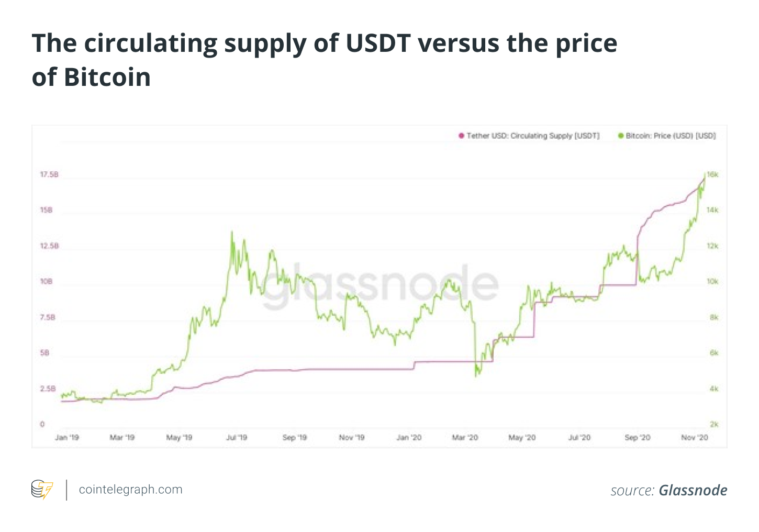Viewport: 759px width, 532px height.
Task: Open the cointelegraph.com link
Action: (130, 490)
